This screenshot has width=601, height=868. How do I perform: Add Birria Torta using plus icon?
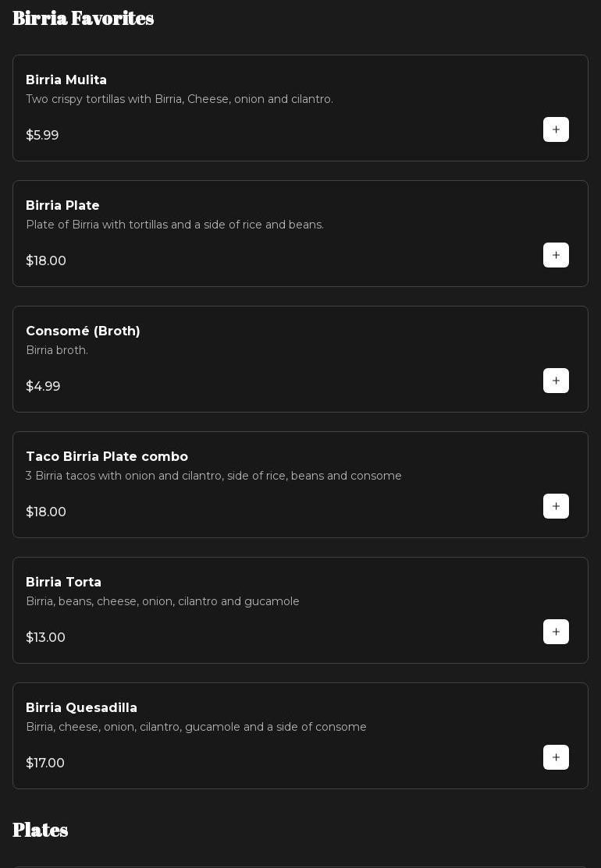pos(556,632)
